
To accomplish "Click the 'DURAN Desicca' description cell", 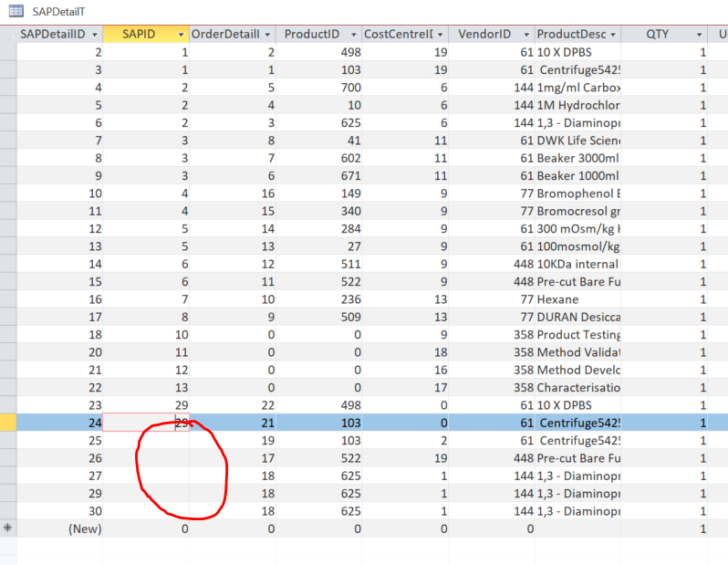I will tap(577, 317).
